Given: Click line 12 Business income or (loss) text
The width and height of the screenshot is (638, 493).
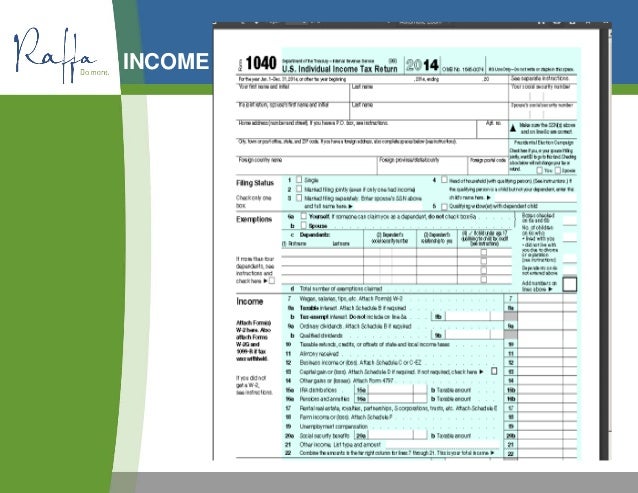Looking at the screenshot, I should [360, 362].
